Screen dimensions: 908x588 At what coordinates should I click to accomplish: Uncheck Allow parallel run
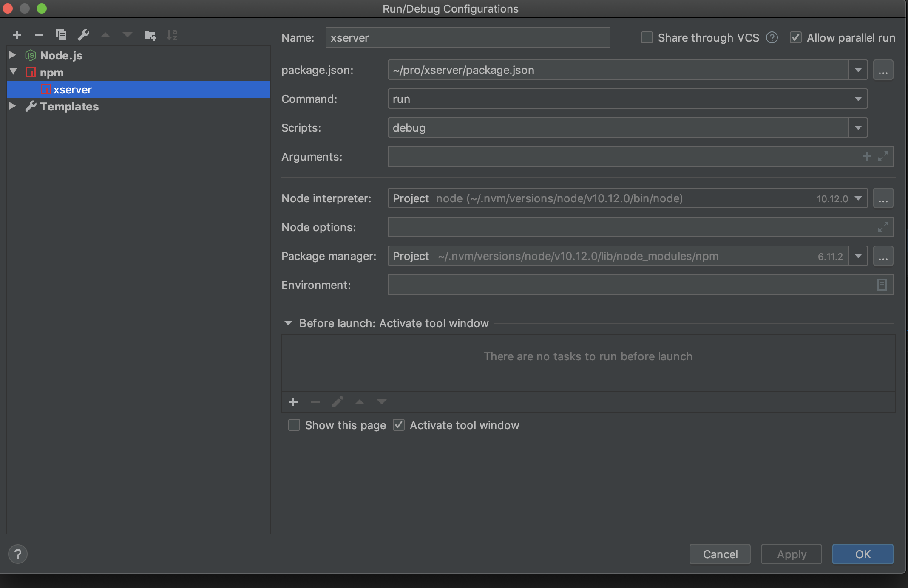[x=796, y=38]
